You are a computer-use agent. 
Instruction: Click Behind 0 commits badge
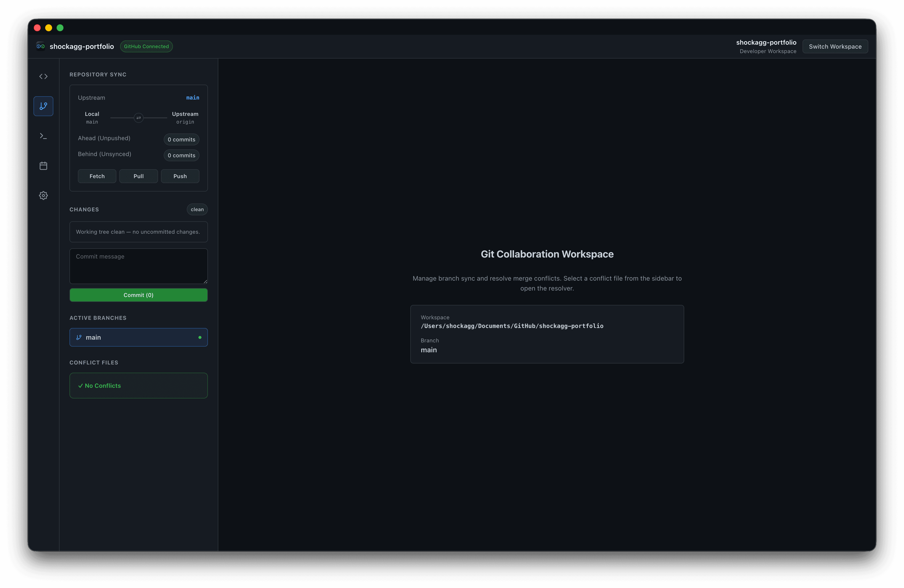182,155
